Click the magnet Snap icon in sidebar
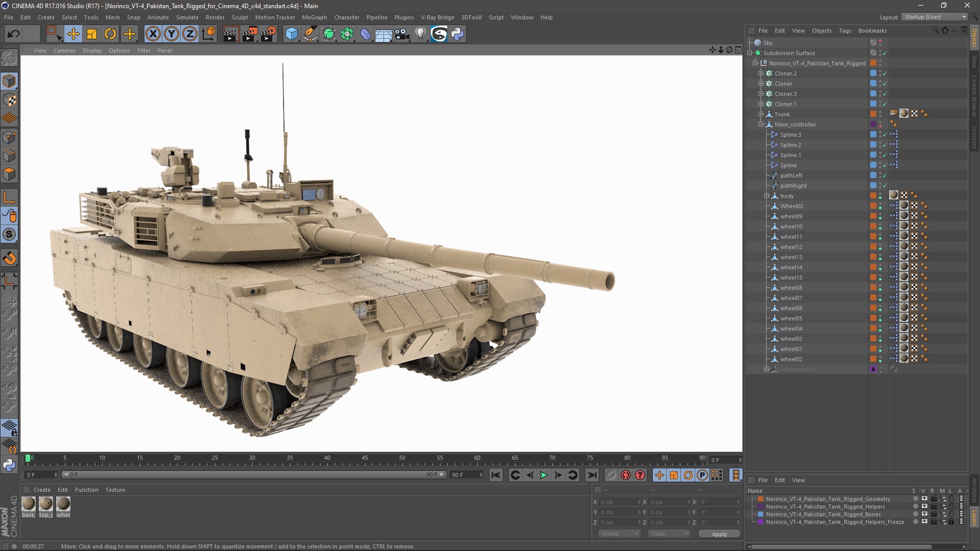 [9, 258]
